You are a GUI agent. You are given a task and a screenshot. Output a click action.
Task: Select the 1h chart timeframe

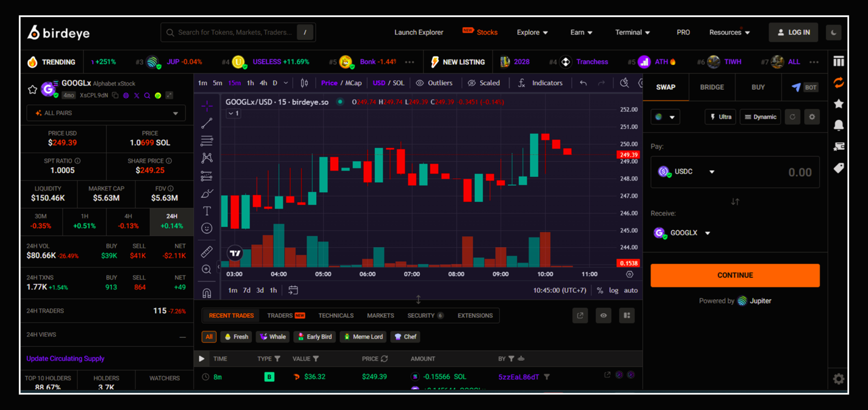(250, 83)
